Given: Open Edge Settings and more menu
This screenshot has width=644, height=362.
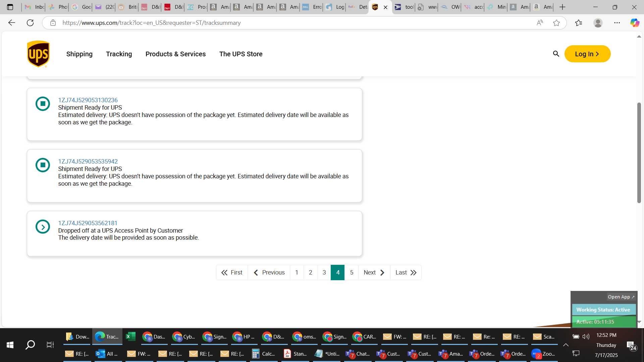Looking at the screenshot, I should (617, 23).
